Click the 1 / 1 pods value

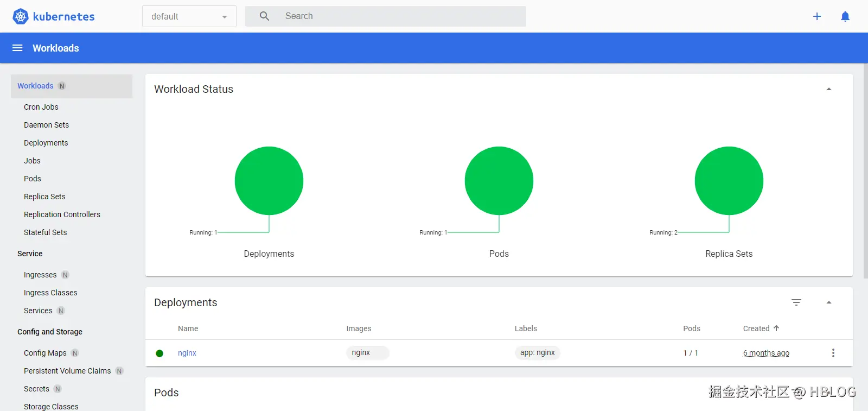coord(691,353)
